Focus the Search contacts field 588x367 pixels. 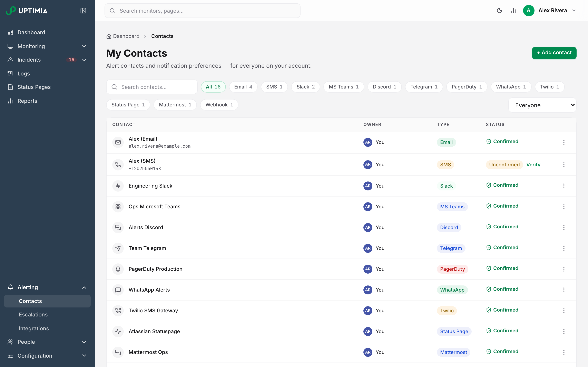point(152,87)
